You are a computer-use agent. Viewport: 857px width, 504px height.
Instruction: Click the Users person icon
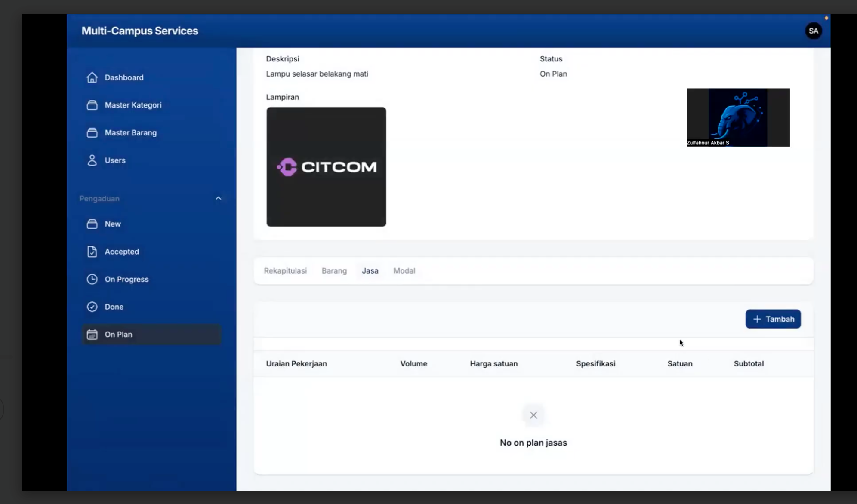pos(92,160)
